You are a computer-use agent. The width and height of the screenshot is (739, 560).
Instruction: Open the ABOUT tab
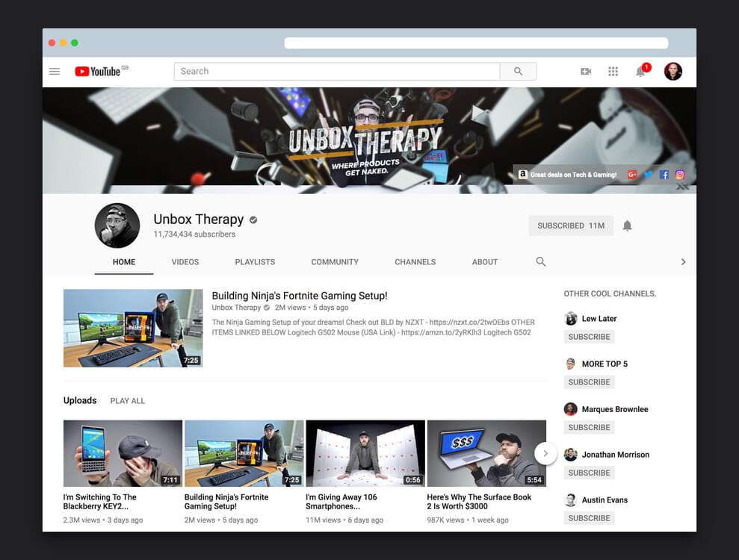click(485, 262)
